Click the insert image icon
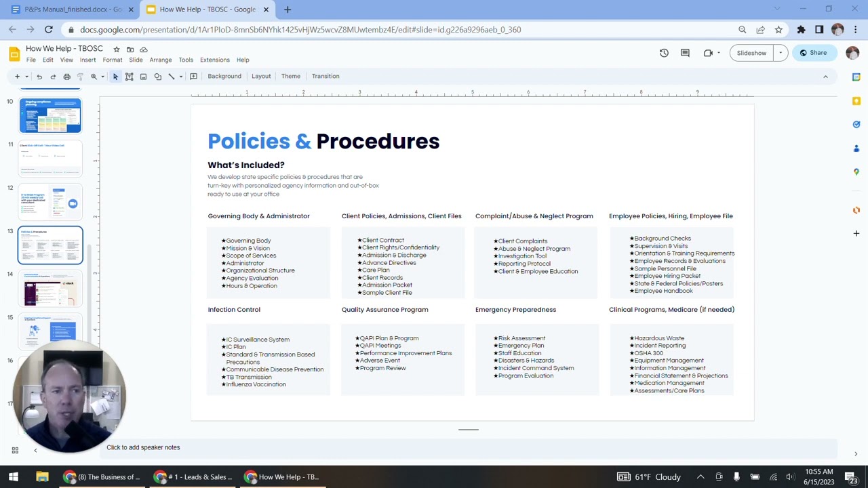The image size is (868, 488). [143, 77]
